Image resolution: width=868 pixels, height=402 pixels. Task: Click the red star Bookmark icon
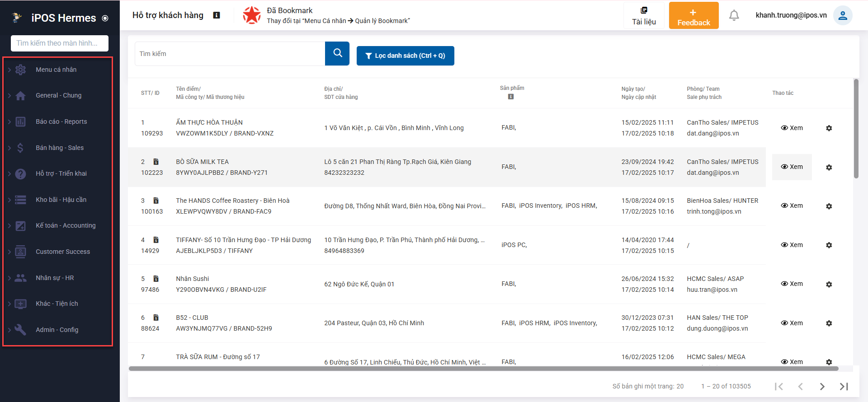[x=252, y=15]
